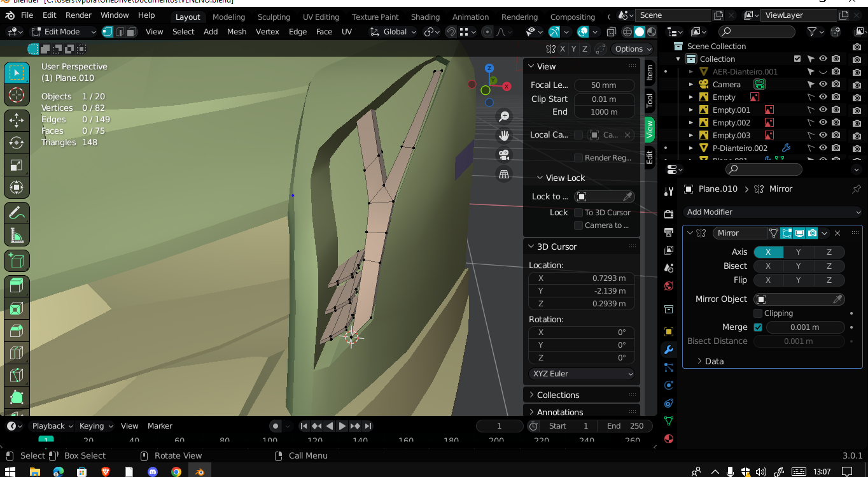The width and height of the screenshot is (868, 477).
Task: Open the Object Data green triangle tab
Action: pos(669,421)
